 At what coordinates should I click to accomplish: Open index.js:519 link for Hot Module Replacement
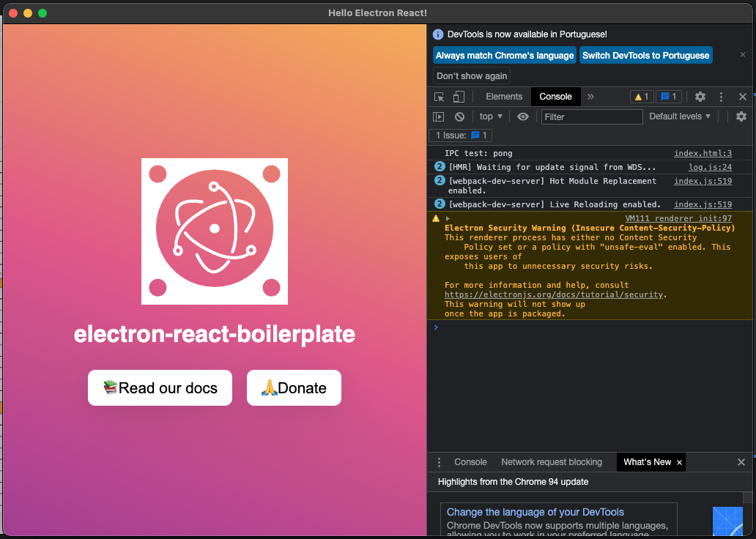coord(703,182)
